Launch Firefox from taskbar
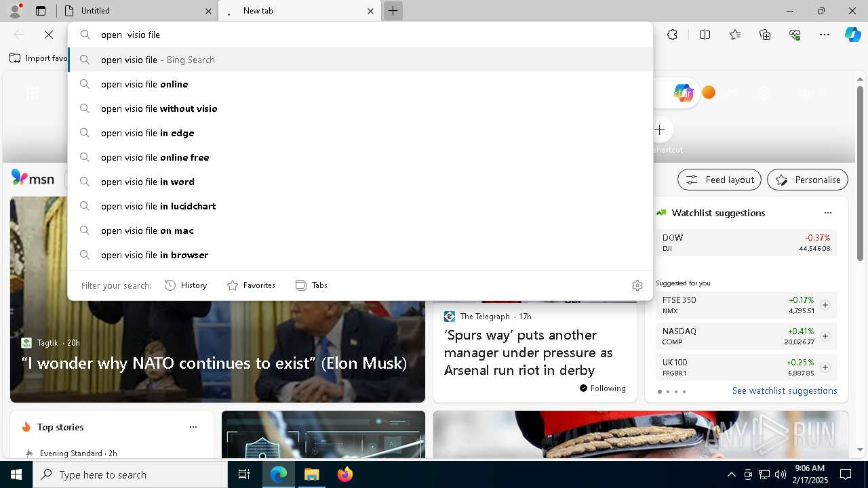Image resolution: width=868 pixels, height=488 pixels. [x=345, y=474]
